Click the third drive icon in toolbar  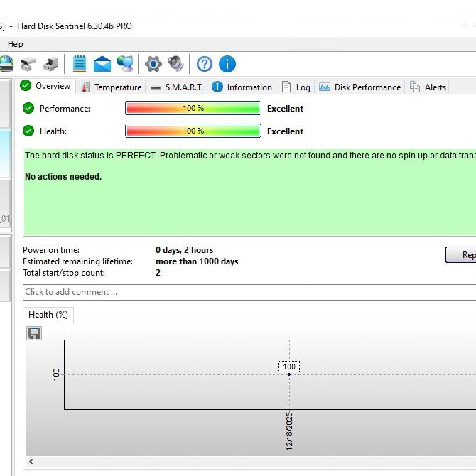[x=50, y=64]
